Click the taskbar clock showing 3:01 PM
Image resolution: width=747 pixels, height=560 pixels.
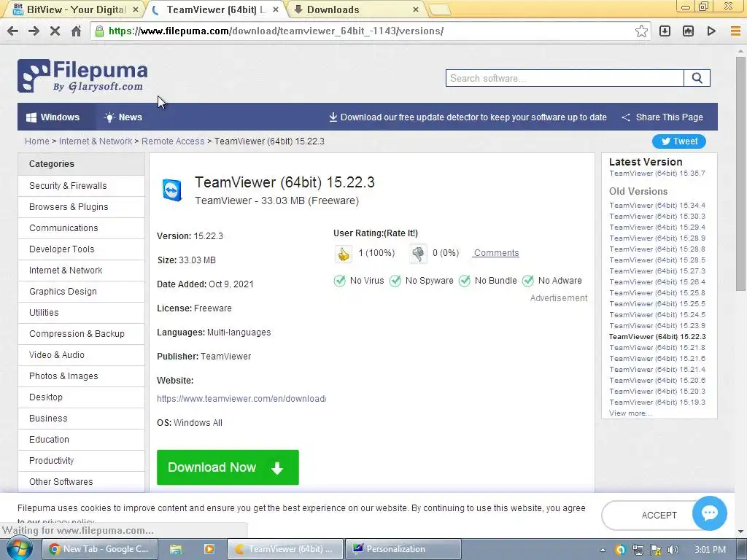tap(710, 550)
